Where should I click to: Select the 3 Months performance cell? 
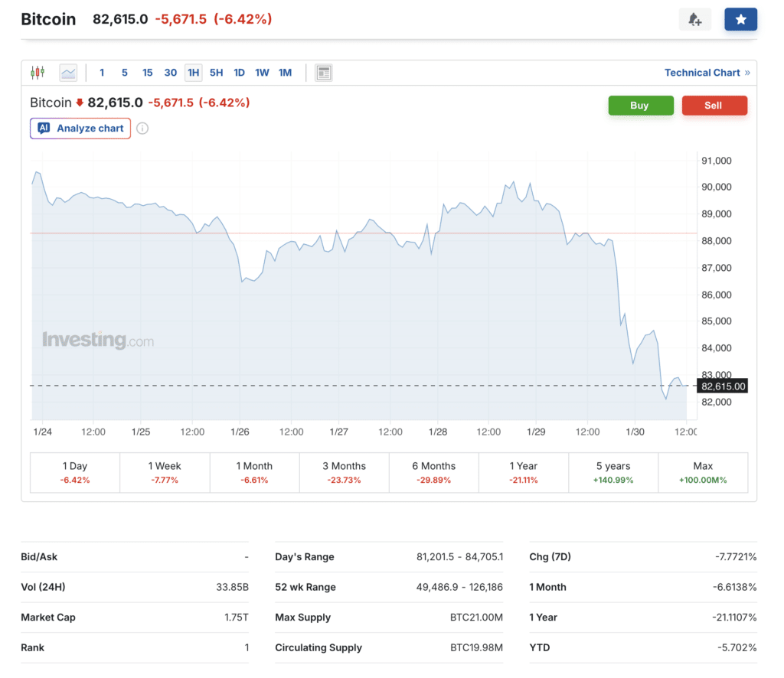pyautogui.click(x=344, y=472)
